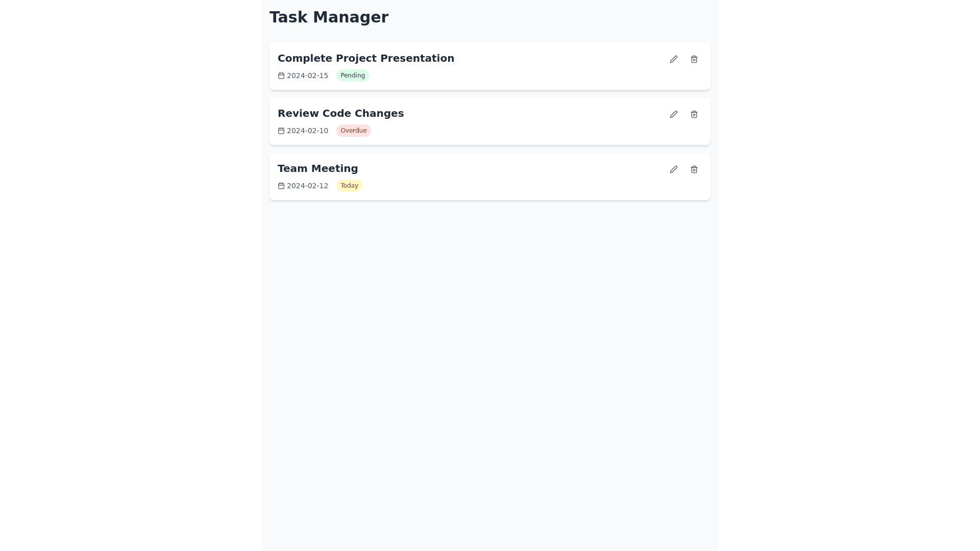The width and height of the screenshot is (980, 551).
Task: Edit the Complete Project Presentation task
Action: (673, 59)
